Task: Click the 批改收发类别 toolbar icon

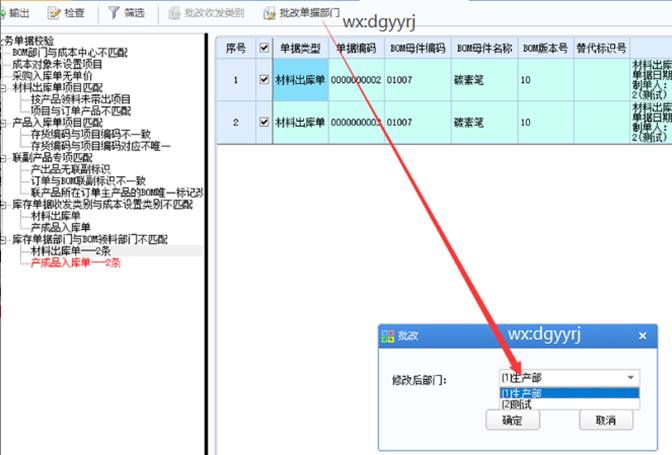Action: pos(174,13)
